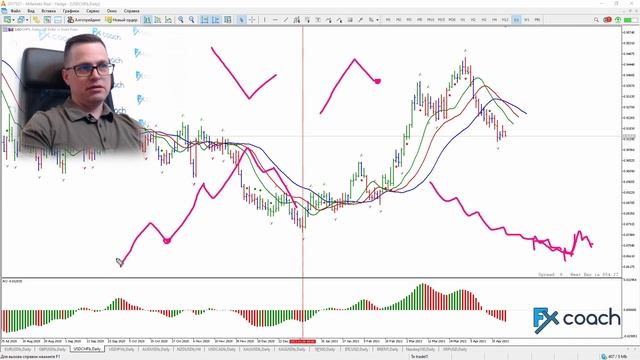640x360 pixels.
Task: Click the Новый ордер button
Action: tap(121, 20)
